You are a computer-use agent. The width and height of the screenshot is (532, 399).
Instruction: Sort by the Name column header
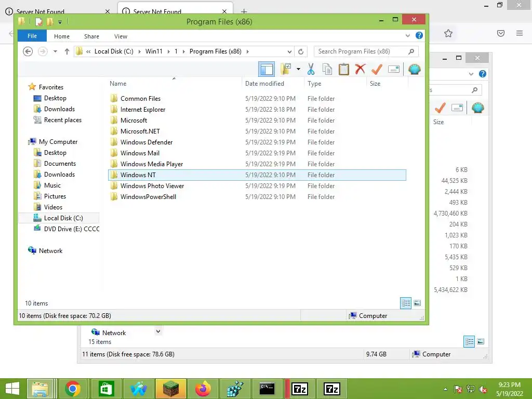(x=118, y=84)
